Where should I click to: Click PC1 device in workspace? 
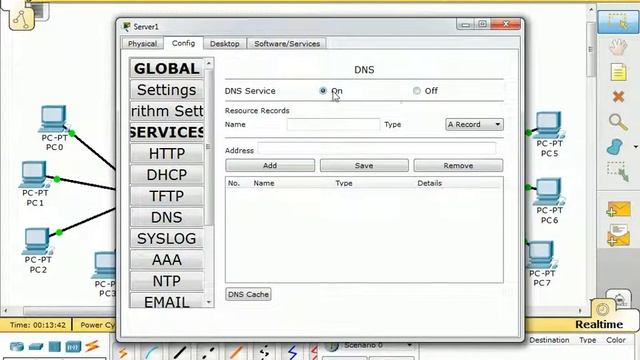tap(34, 175)
